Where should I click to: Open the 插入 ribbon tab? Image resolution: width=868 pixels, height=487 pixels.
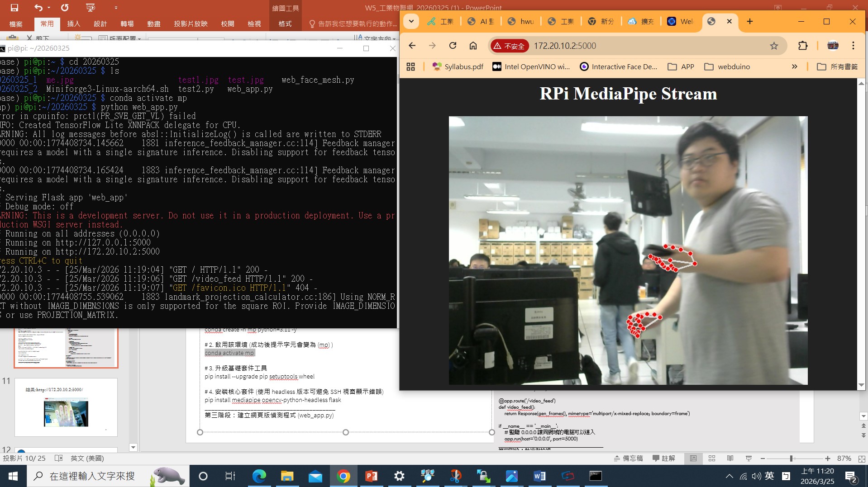tap(73, 24)
